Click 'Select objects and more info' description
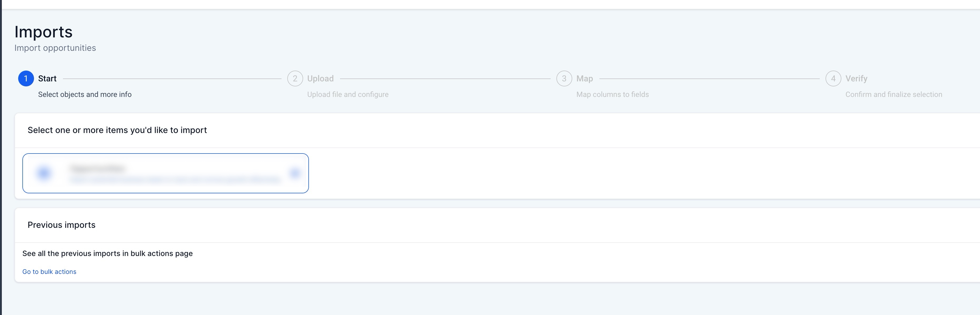The image size is (980, 315). 84,94
